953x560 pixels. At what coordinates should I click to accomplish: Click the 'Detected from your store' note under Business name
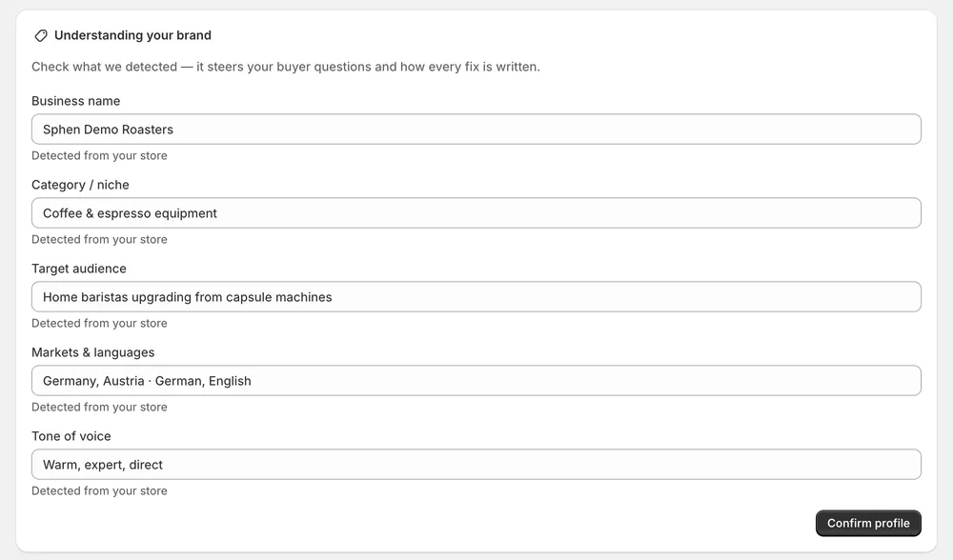[99, 155]
